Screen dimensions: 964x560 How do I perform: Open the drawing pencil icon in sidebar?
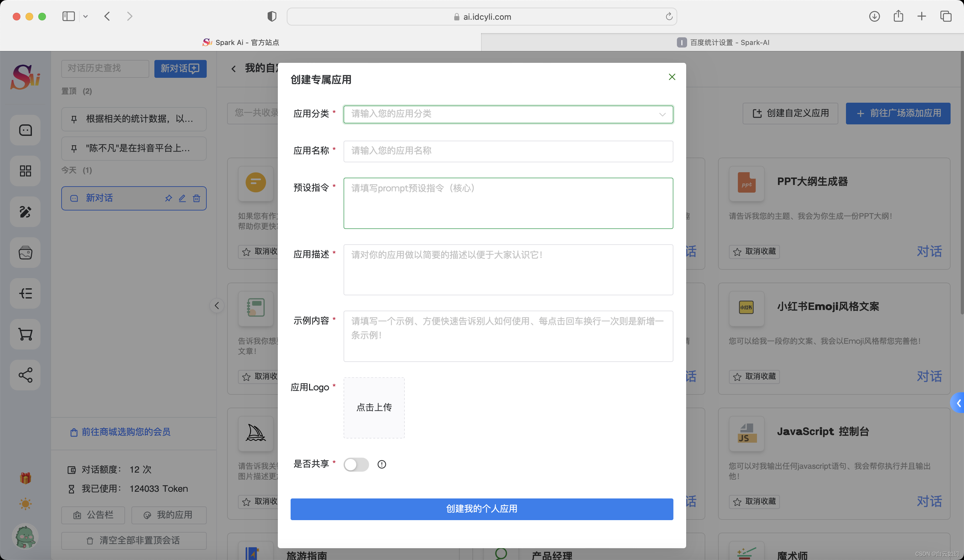pos(25,211)
